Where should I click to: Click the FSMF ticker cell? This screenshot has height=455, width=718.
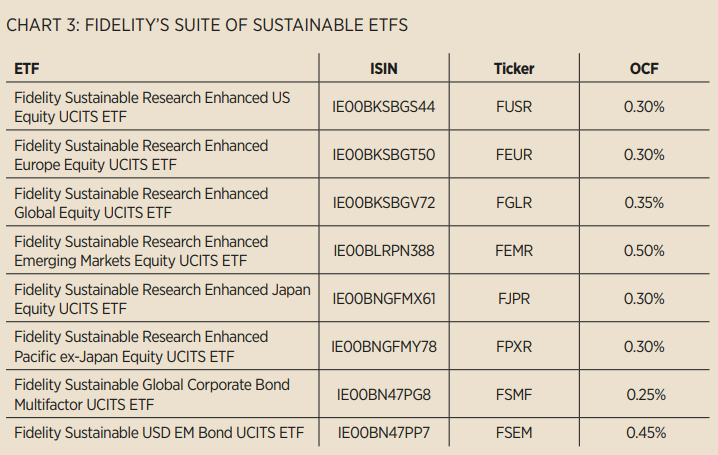pos(514,395)
